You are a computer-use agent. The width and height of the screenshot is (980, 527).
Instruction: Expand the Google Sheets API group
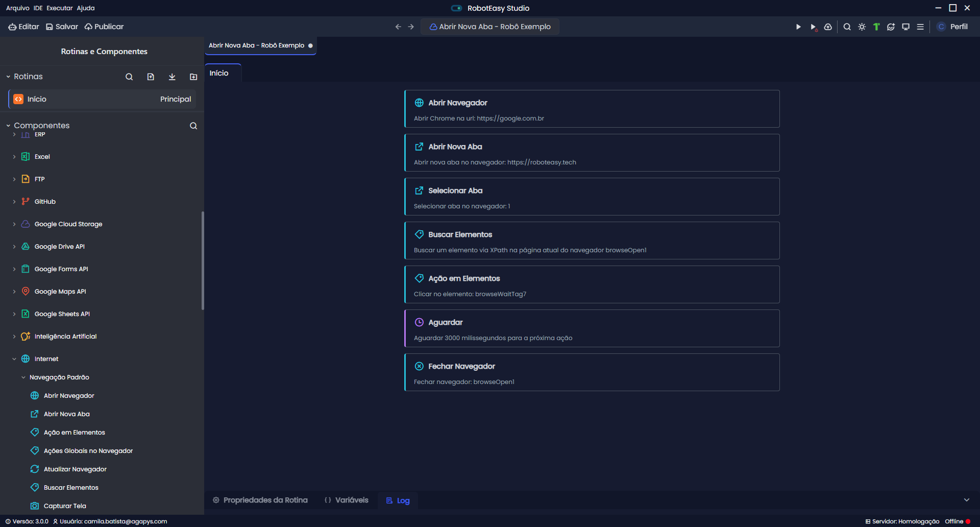(x=14, y=314)
